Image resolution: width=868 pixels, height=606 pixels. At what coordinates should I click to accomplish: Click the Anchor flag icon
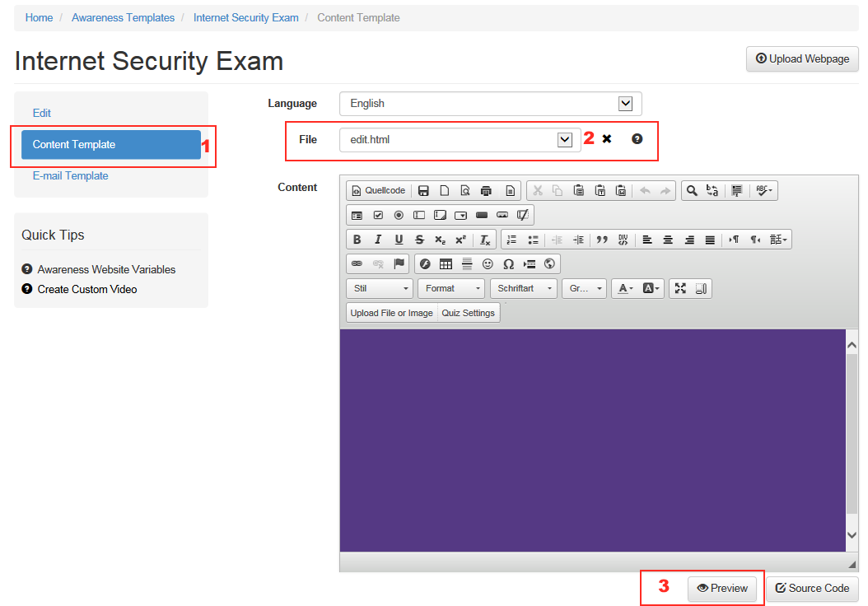click(399, 264)
